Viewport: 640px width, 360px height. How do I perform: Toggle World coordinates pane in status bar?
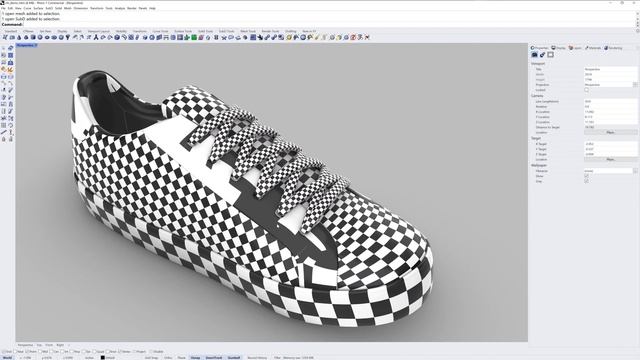[x=7, y=358]
